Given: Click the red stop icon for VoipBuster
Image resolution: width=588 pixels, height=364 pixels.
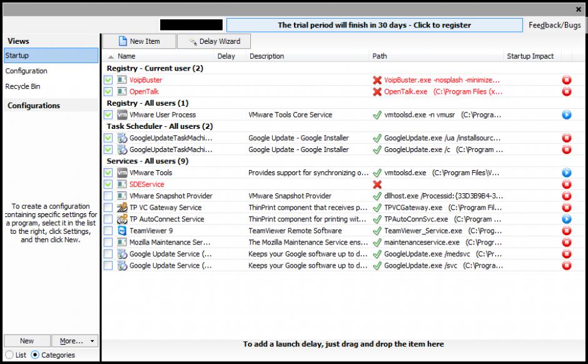Looking at the screenshot, I should 566,80.
